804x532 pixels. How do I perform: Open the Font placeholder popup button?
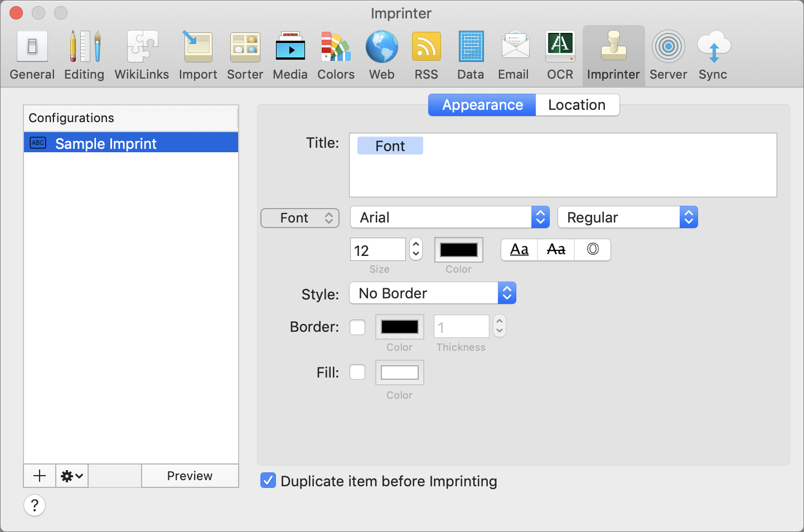click(300, 217)
